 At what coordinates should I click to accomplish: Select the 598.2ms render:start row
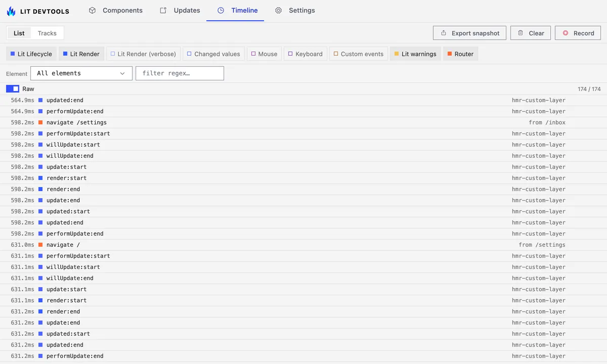(303, 178)
